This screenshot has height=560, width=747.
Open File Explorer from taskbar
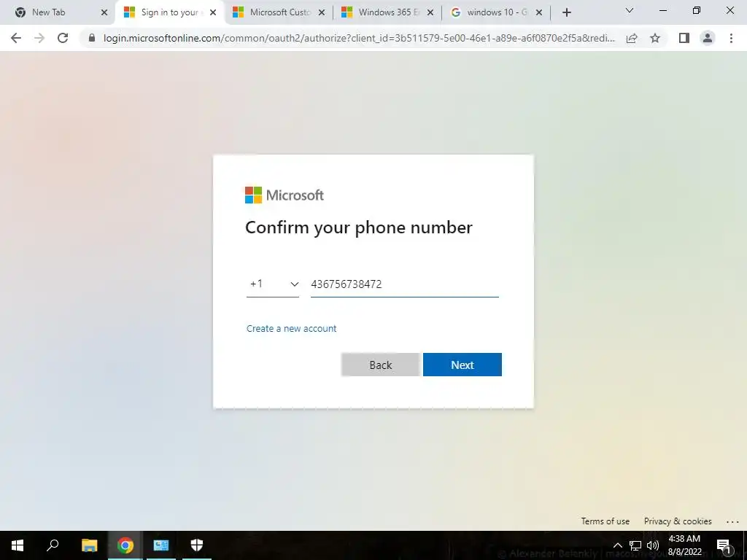tap(89, 545)
